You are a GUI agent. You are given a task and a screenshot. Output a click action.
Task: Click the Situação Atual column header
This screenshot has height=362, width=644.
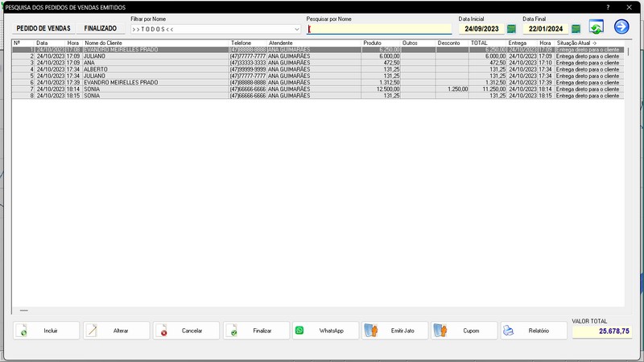tap(589, 43)
